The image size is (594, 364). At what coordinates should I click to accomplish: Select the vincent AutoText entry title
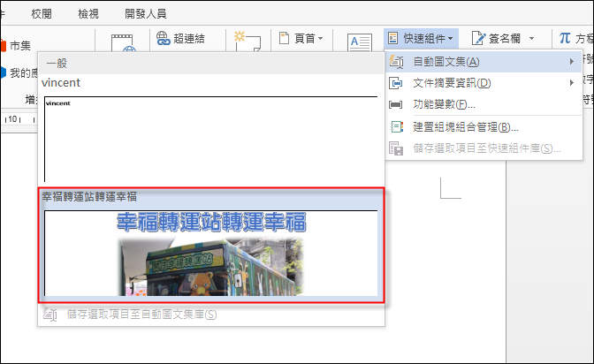[x=61, y=82]
